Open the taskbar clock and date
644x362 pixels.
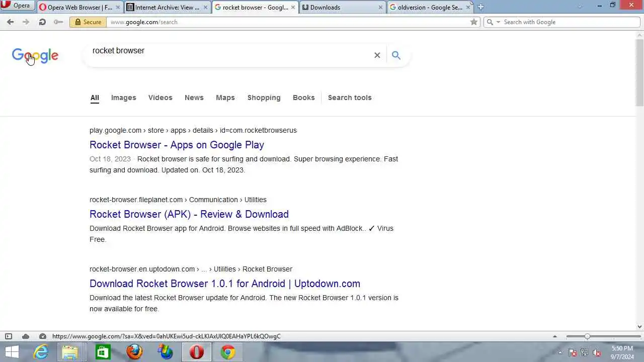click(x=622, y=352)
